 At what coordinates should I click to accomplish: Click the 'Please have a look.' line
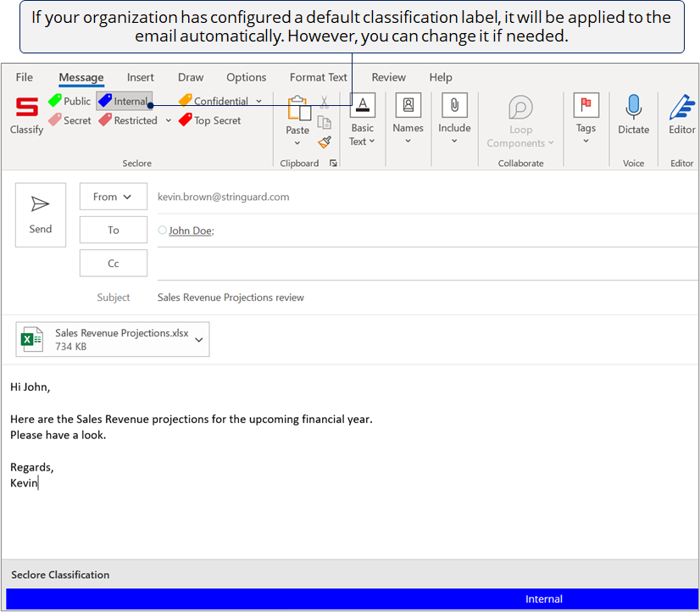pyautogui.click(x=58, y=435)
